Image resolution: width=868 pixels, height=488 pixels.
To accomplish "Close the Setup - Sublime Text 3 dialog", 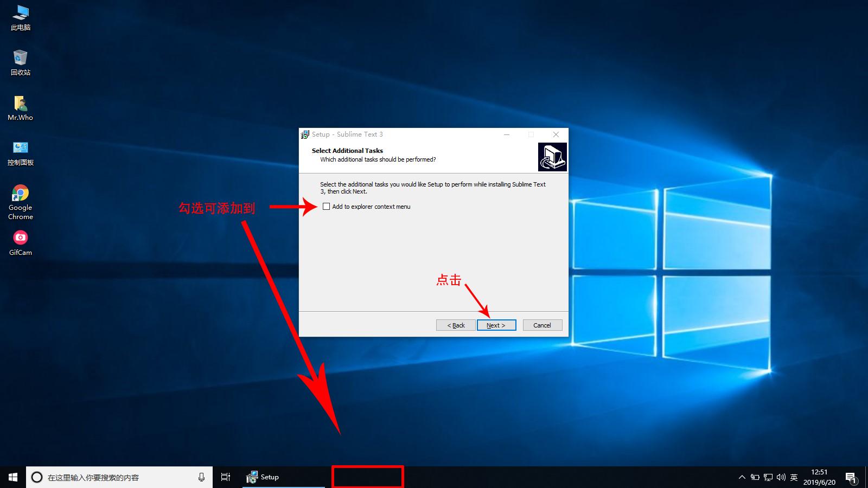I will [556, 134].
